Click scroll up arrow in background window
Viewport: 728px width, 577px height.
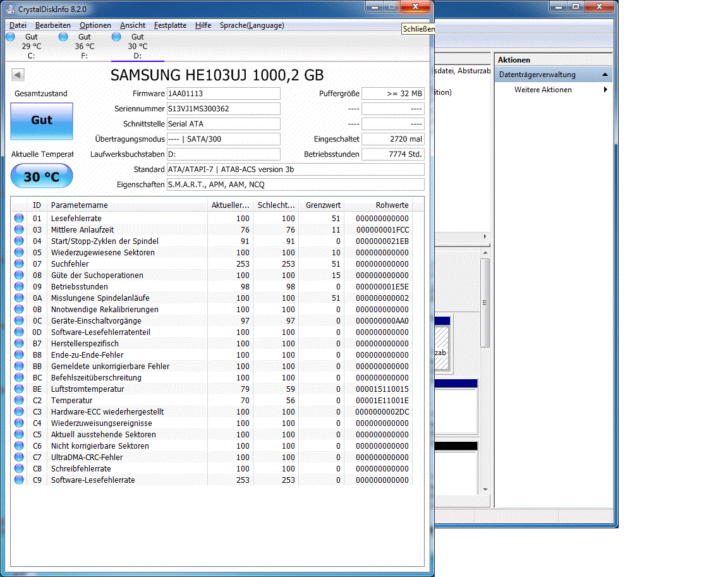[485, 253]
